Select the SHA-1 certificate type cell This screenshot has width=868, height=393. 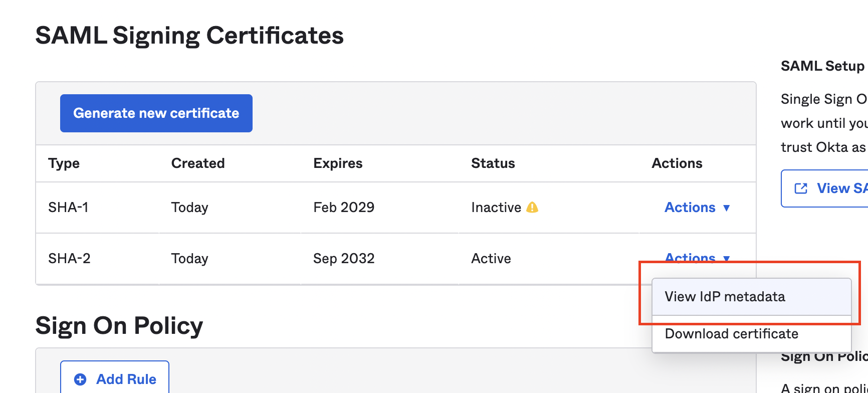[x=68, y=208]
